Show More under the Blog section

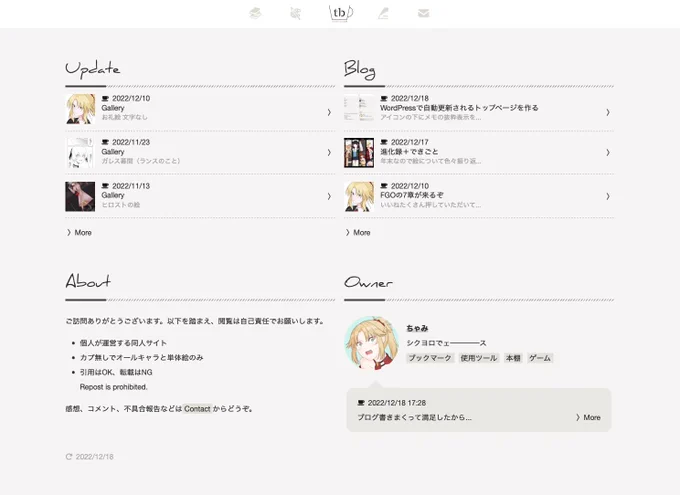pyautogui.click(x=358, y=233)
